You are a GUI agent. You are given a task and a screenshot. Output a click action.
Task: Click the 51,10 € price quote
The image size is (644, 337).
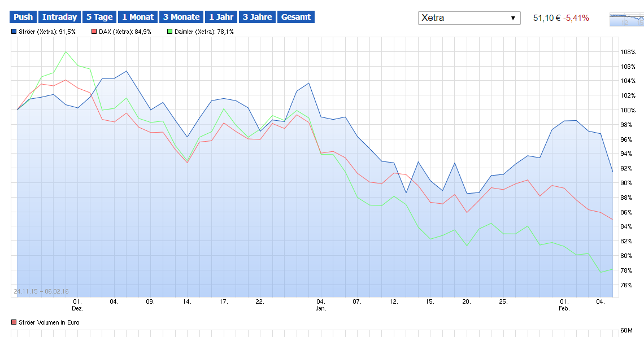(x=546, y=18)
